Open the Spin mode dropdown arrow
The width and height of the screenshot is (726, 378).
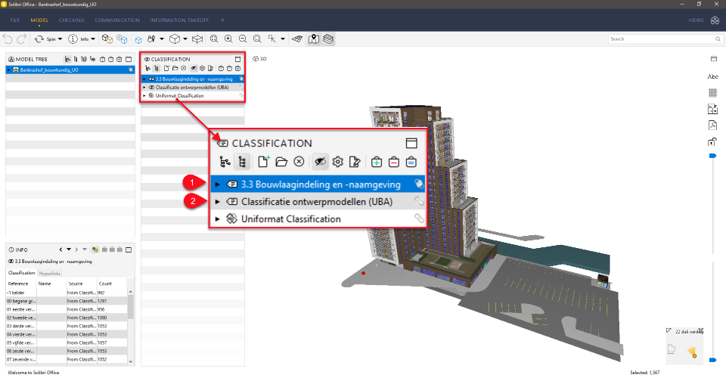[60, 39]
